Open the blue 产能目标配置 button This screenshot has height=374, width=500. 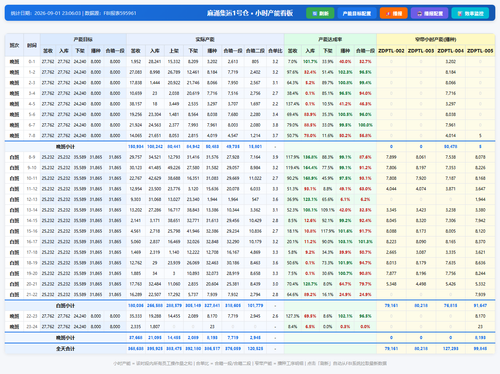click(357, 13)
